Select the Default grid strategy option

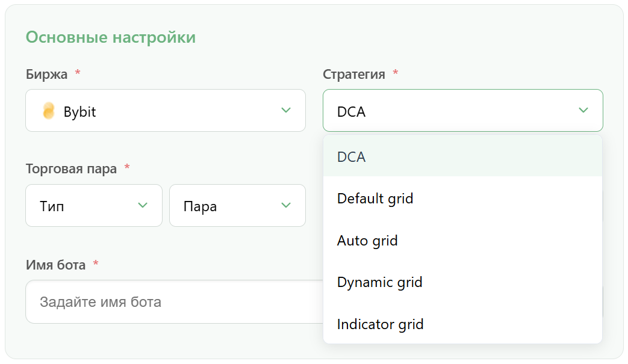462,199
